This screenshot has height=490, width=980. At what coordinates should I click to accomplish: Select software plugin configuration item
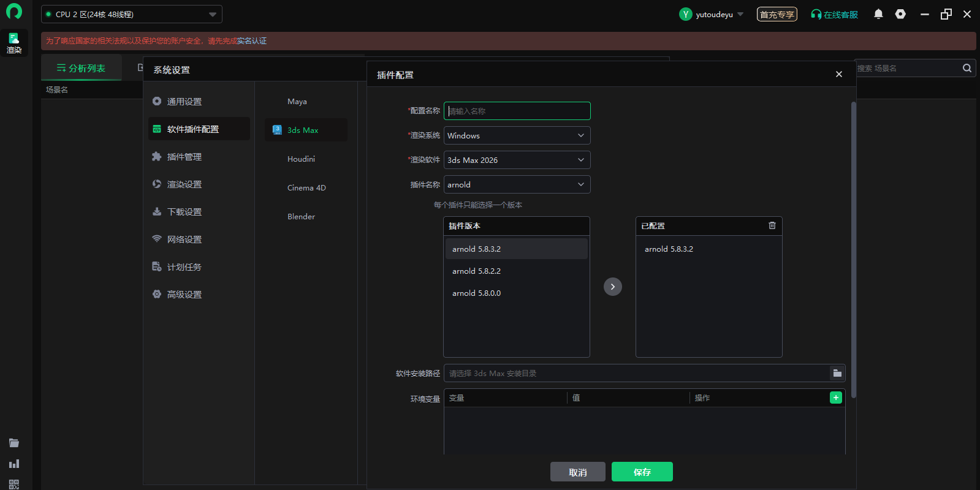pos(199,129)
